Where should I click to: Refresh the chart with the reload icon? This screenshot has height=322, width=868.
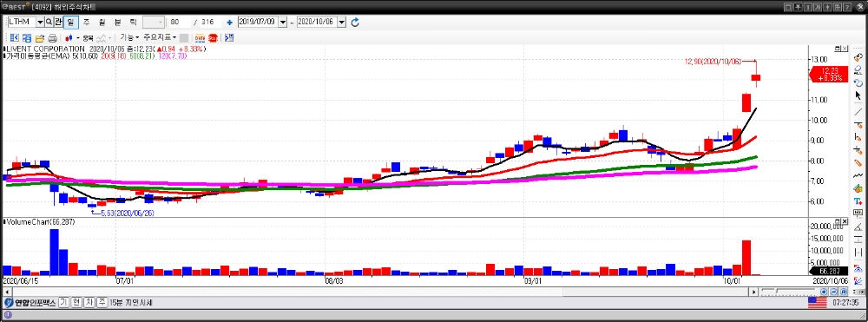pyautogui.click(x=355, y=22)
